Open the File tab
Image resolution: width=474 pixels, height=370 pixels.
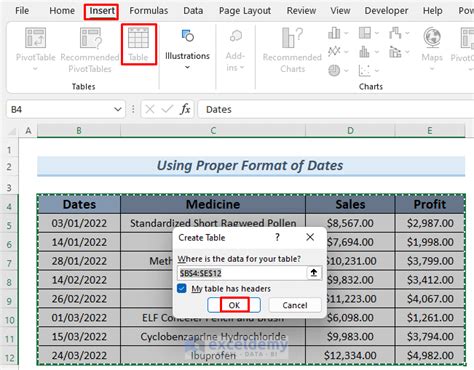pyautogui.click(x=22, y=11)
